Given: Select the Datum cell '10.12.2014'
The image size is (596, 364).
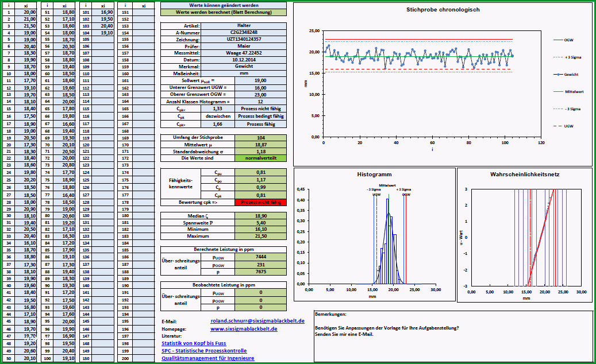Looking at the screenshot, I should [244, 60].
